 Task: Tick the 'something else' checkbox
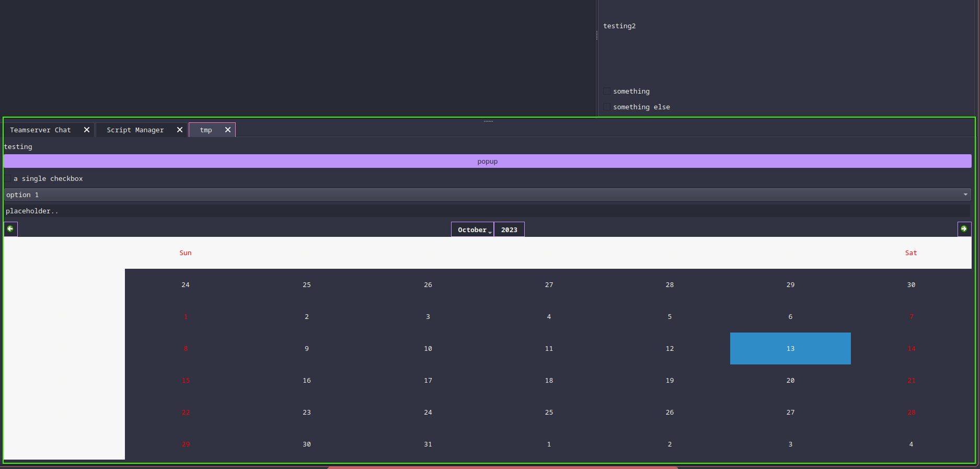tap(607, 107)
